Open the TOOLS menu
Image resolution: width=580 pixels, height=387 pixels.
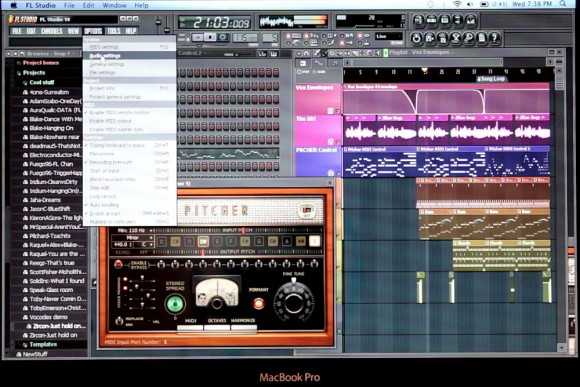coord(113,31)
